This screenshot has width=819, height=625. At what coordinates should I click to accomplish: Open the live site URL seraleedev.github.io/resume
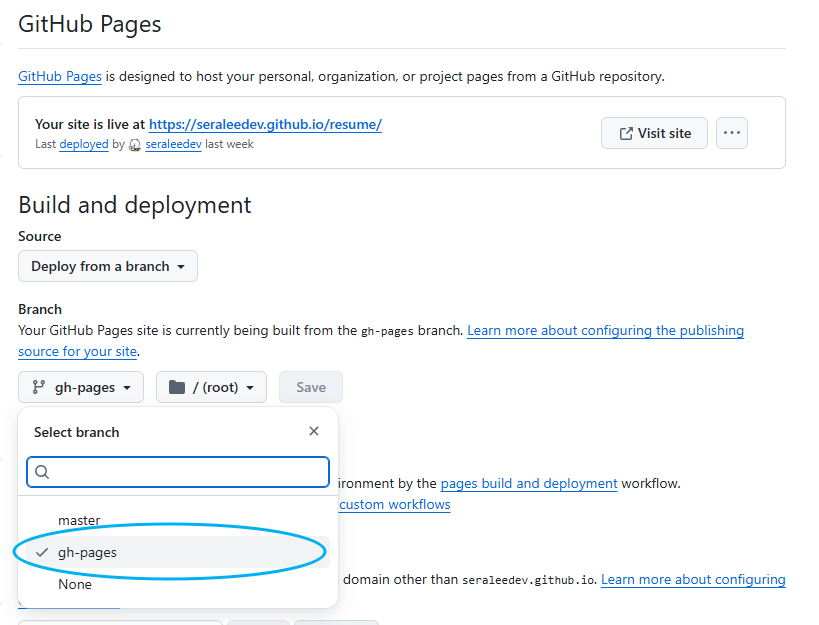click(265, 124)
